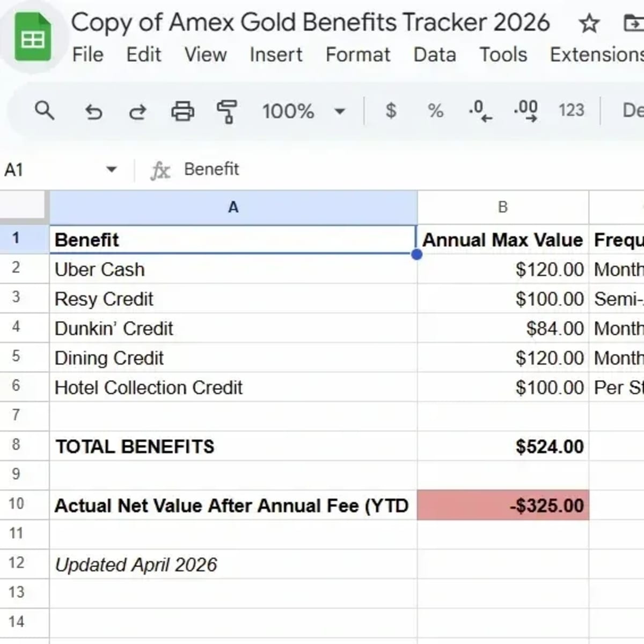Open the View menu

[206, 55]
